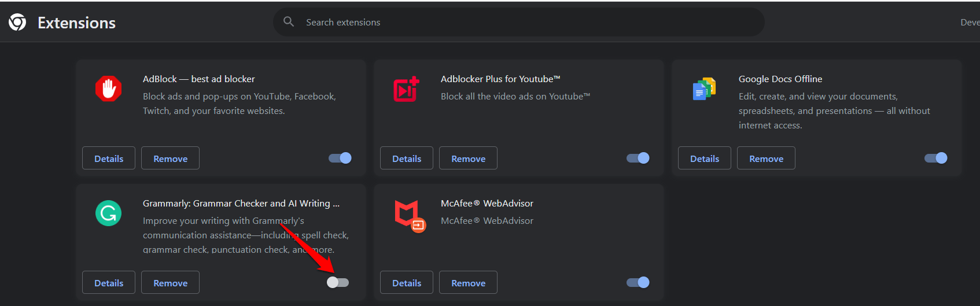Focus the Search extensions field
This screenshot has width=980, height=306.
pyautogui.click(x=521, y=22)
